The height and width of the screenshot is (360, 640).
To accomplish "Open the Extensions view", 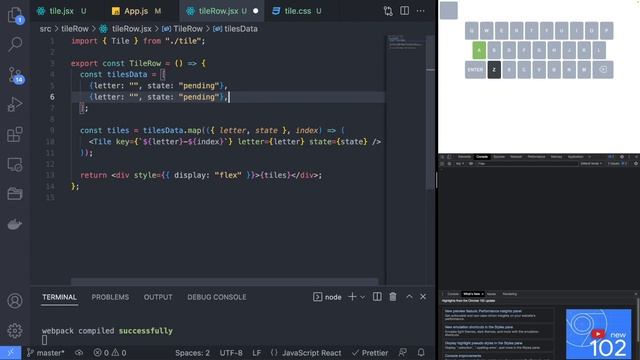I will 15,134.
